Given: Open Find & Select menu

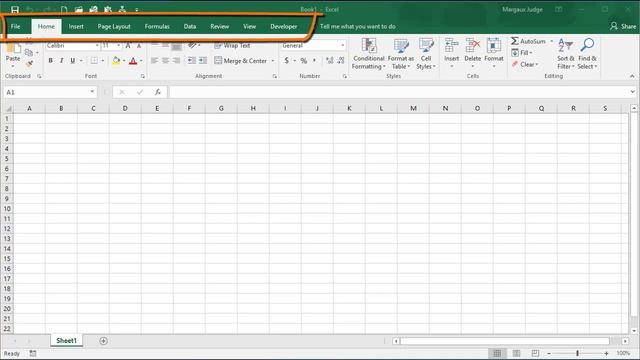Looking at the screenshot, I should (x=587, y=54).
